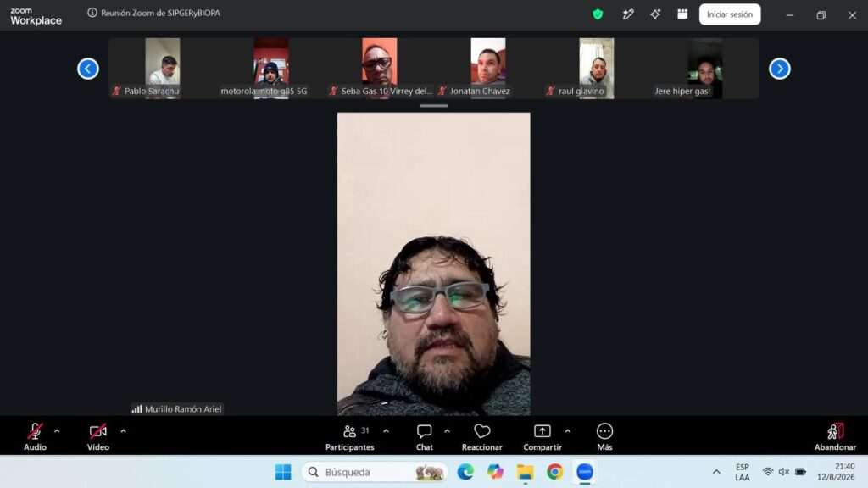Image resolution: width=868 pixels, height=488 pixels.
Task: Expand audio options arrow next to Audio
Action: (x=57, y=431)
